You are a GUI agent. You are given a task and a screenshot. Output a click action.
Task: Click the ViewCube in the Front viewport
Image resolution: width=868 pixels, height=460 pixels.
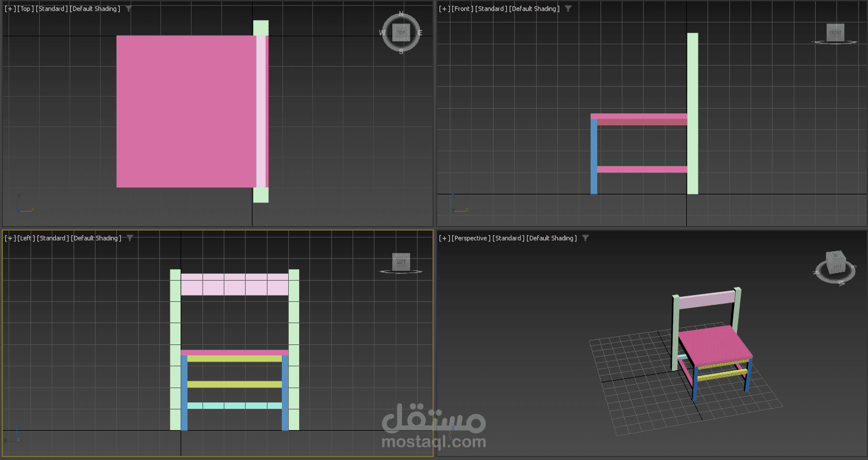(835, 33)
